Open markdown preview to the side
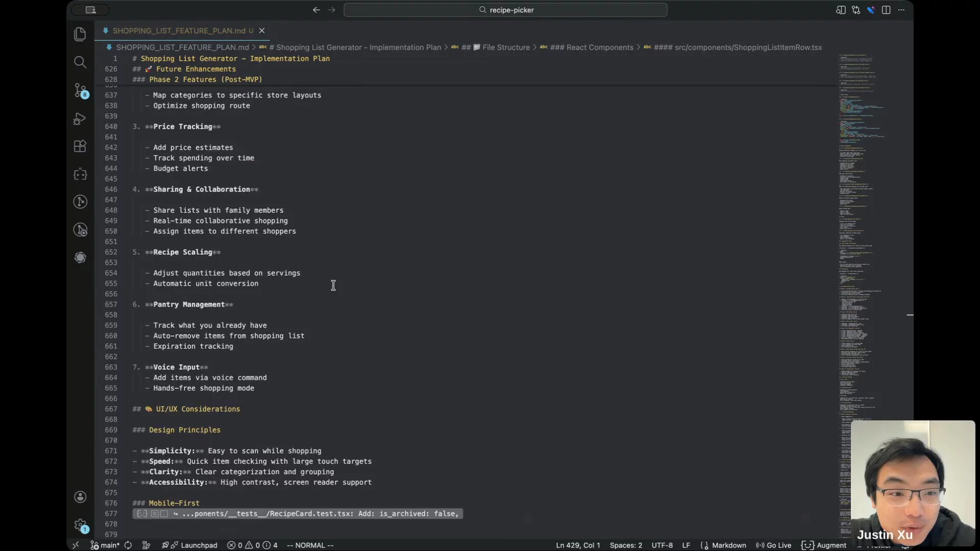Image resolution: width=980 pixels, height=551 pixels. click(x=840, y=10)
